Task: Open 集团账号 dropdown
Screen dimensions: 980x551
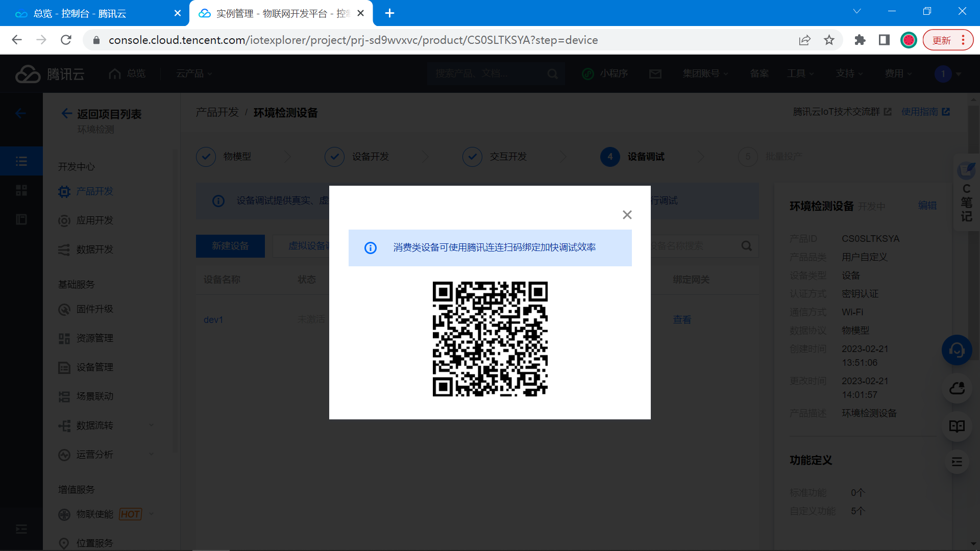Action: click(x=705, y=74)
